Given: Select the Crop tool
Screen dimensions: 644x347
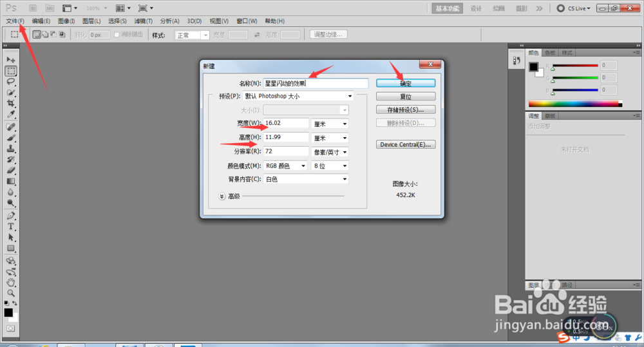Looking at the screenshot, I should (11, 103).
